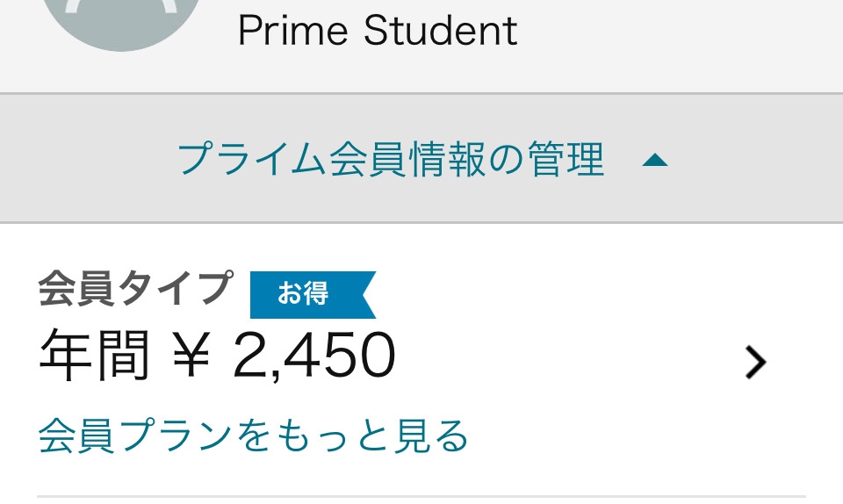Viewport: 843px width, 504px height.
Task: Click the word Student in the header
Action: (441, 32)
